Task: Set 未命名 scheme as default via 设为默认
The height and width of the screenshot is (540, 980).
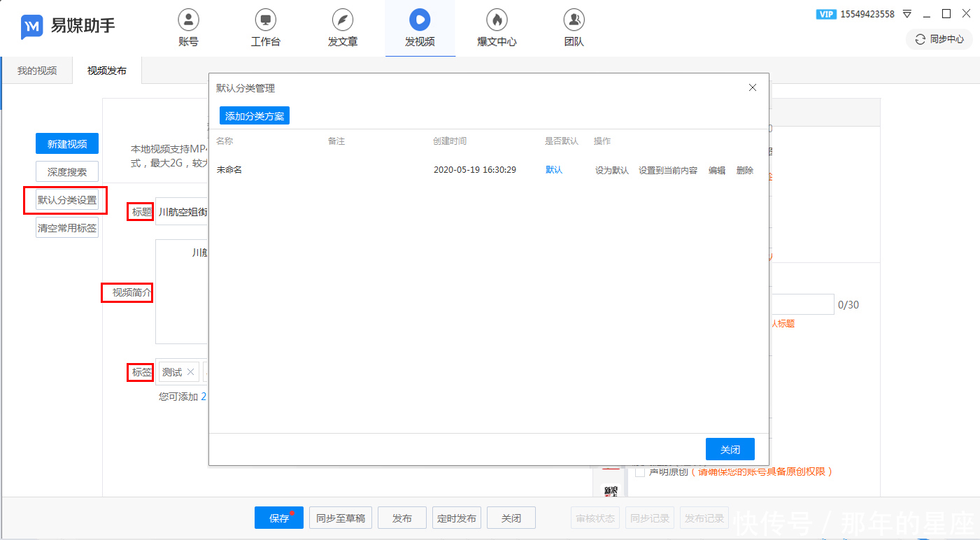Action: tap(611, 169)
